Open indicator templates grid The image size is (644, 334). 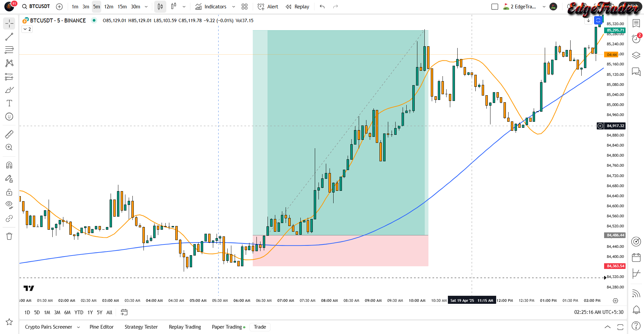[x=245, y=6]
